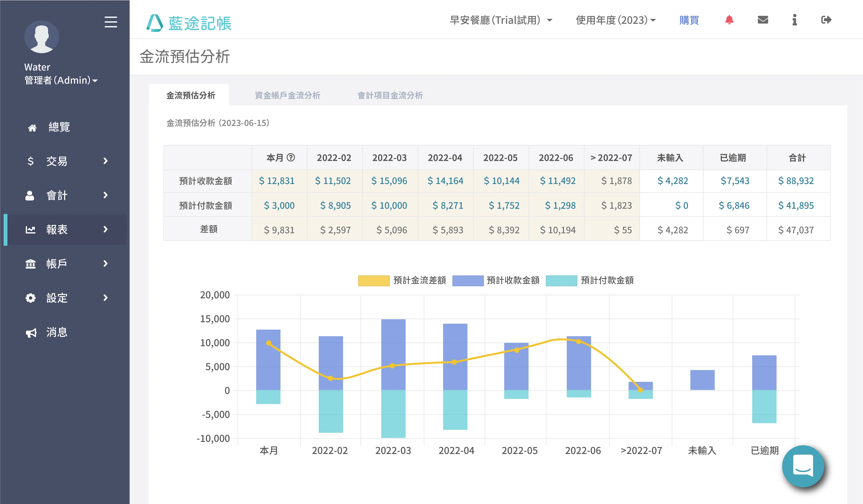Screen dimensions: 863x504
Task: Open total receipts amount $ 88,932
Action: pos(796,181)
